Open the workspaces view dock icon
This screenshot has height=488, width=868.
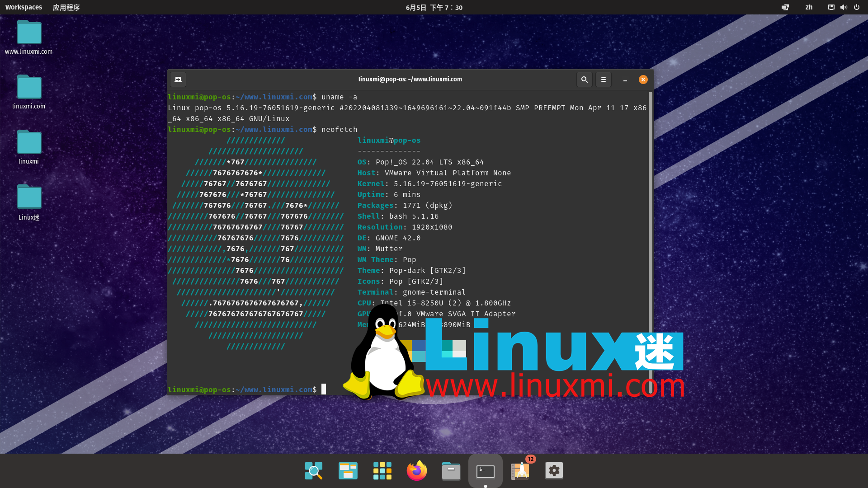(x=348, y=471)
